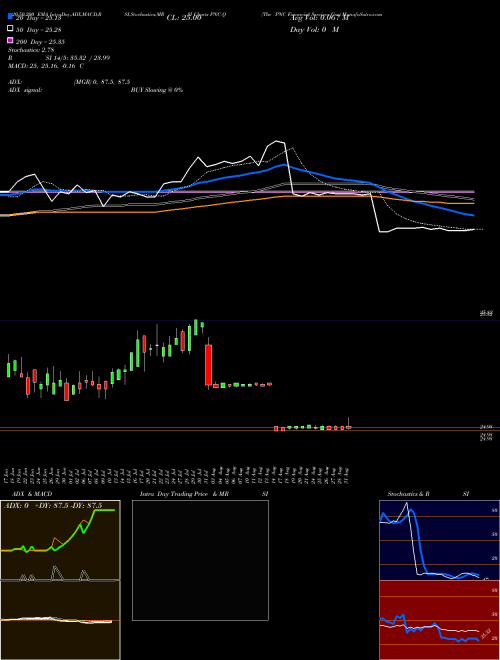The image size is (500, 660).
Task: Select the '200 Day = 25.35' legend text
Action: pos(40,42)
